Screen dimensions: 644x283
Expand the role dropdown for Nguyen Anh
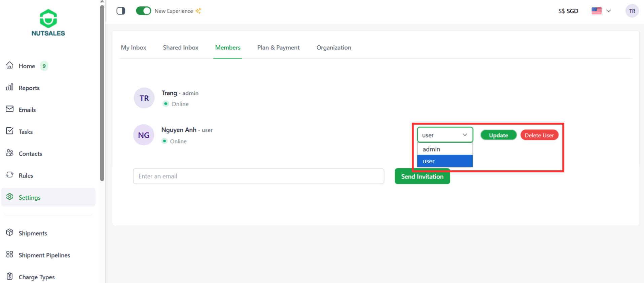coord(445,135)
